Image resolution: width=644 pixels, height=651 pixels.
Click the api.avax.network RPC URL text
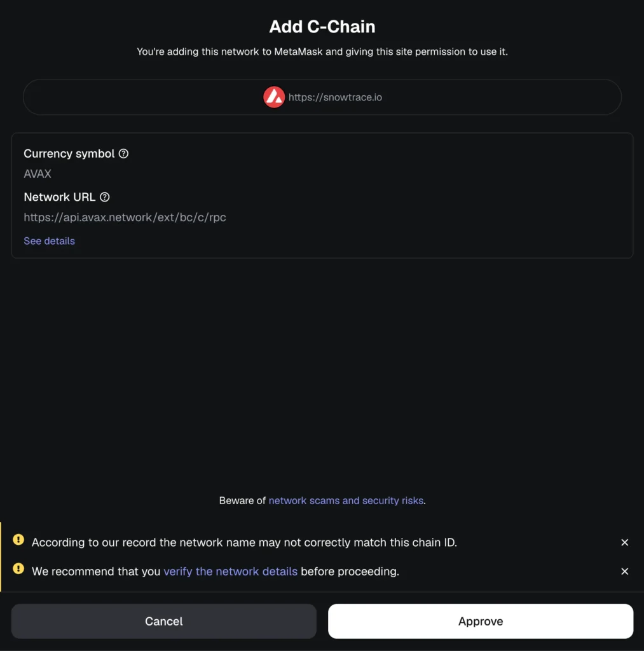[x=125, y=217]
